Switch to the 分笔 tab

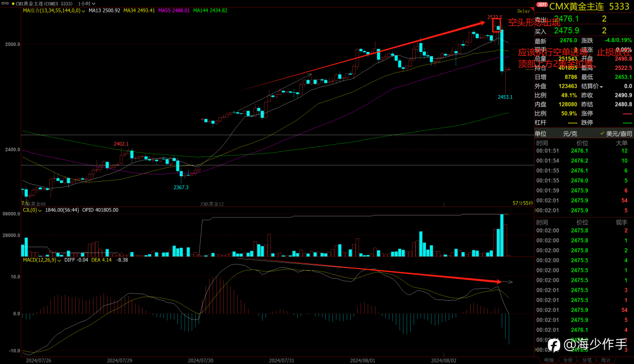tap(587, 360)
